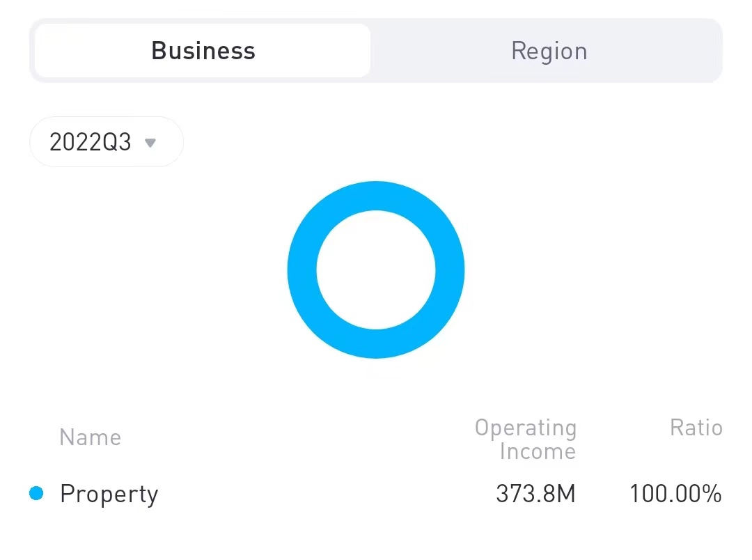Switch to the Business tab

pyautogui.click(x=203, y=51)
